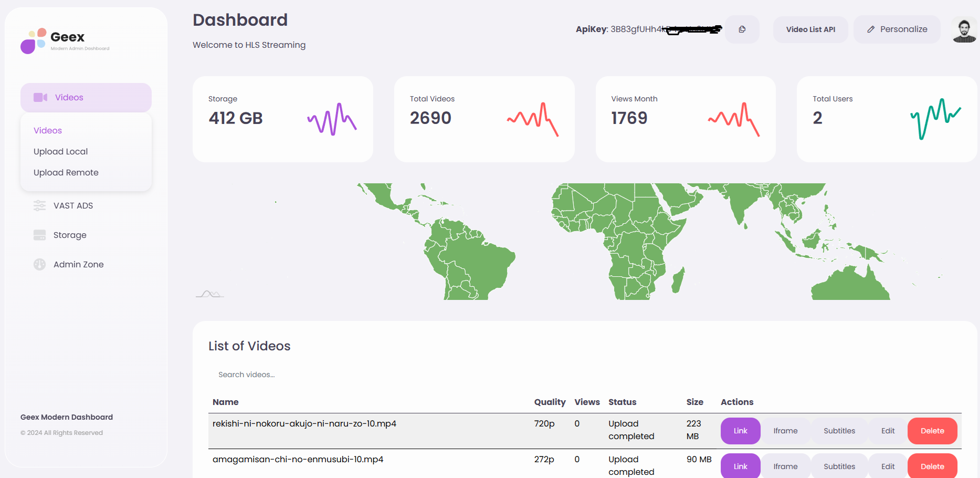Screen dimensions: 980x478
Task: Click the Storage 412 GB card
Action: (282, 119)
